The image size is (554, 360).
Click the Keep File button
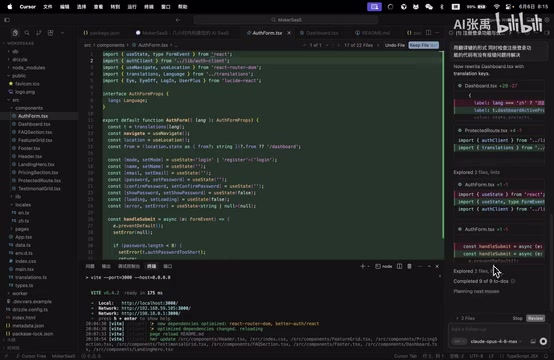(x=423, y=45)
